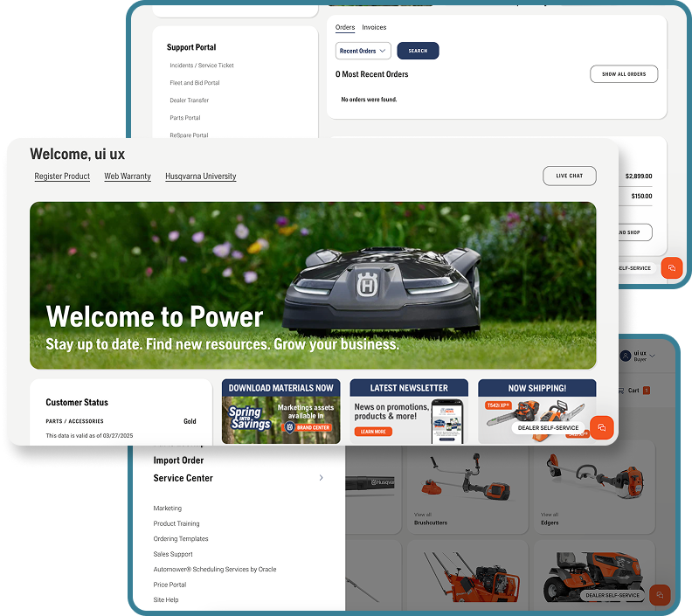Screen dimensions: 692x616
Task: Open Incidents / Service Ticket in Support Portal
Action: 202,66
